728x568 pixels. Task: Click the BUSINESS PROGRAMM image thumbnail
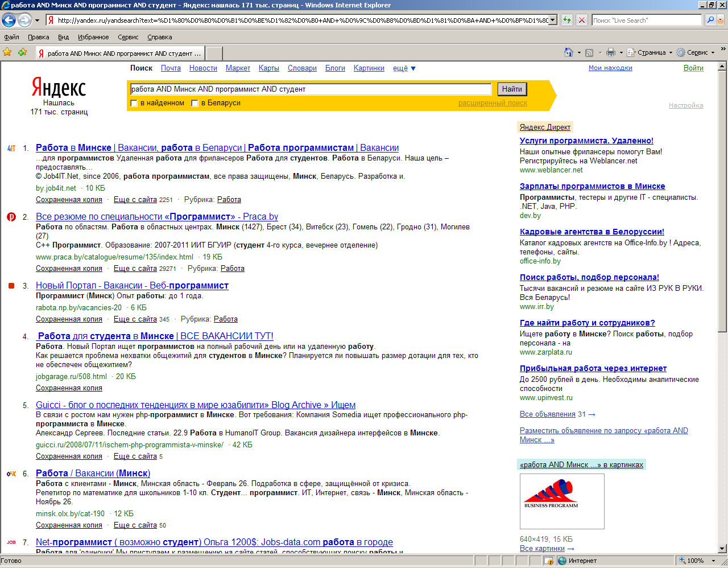tap(562, 501)
